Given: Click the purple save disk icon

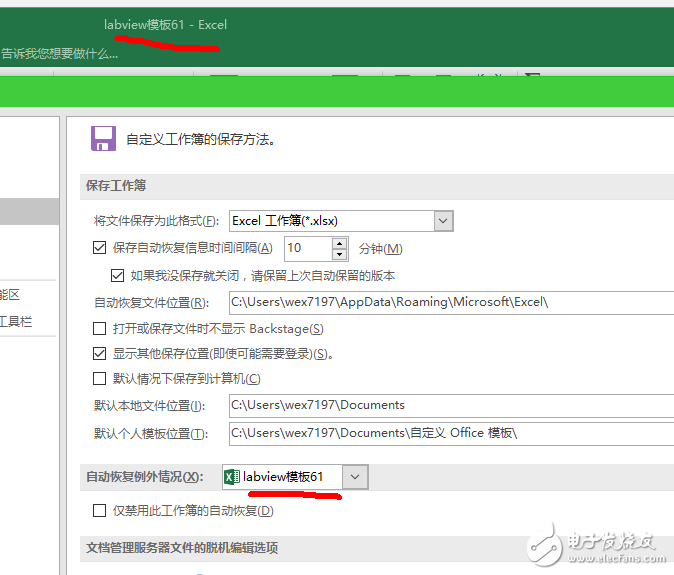Looking at the screenshot, I should pos(103,138).
